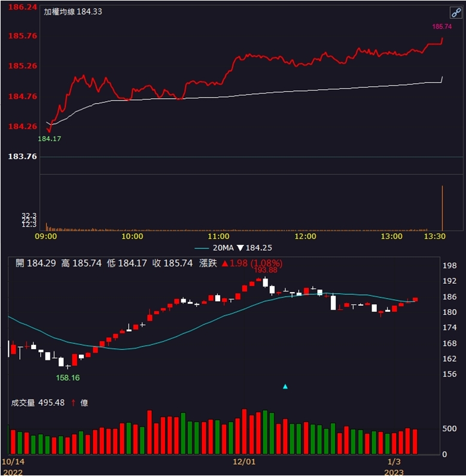Click the 186 price scale label
The image size is (466, 476).
click(x=450, y=297)
